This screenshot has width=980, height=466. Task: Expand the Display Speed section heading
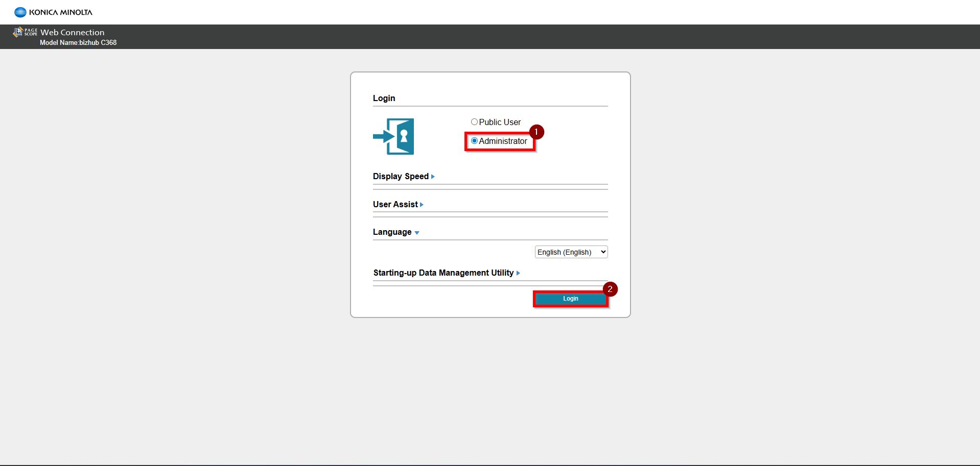(401, 177)
